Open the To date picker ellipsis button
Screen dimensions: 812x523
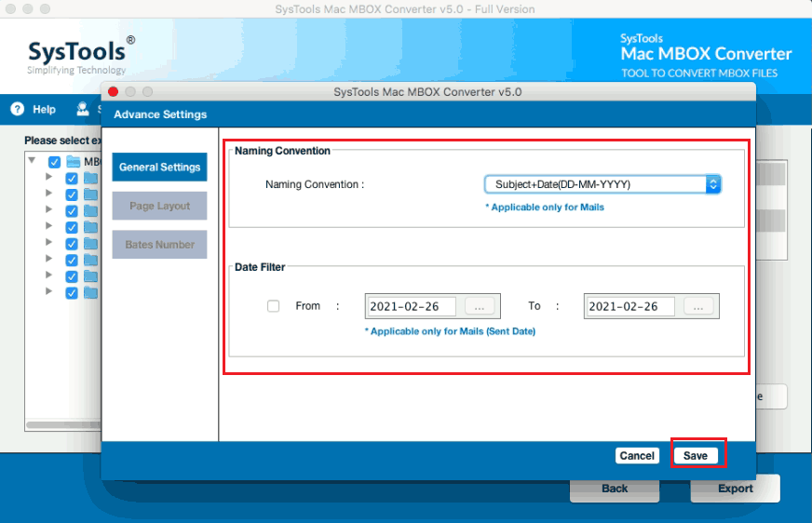(698, 306)
